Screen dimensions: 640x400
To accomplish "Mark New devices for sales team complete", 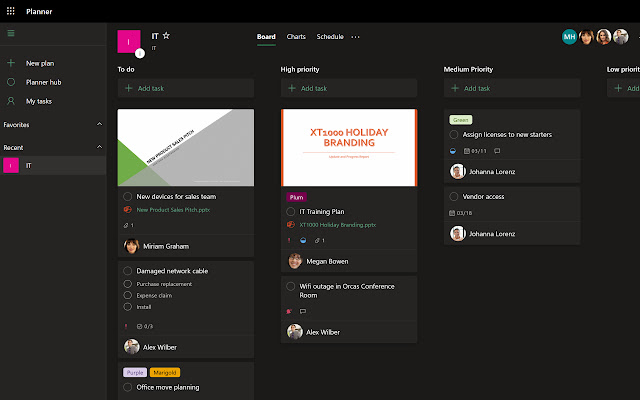I will [x=127, y=196].
